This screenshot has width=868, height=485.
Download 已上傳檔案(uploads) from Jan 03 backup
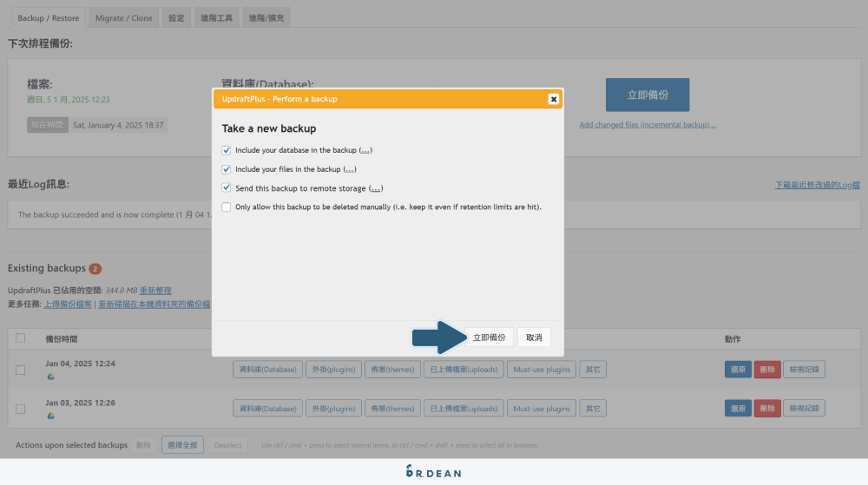coord(464,409)
